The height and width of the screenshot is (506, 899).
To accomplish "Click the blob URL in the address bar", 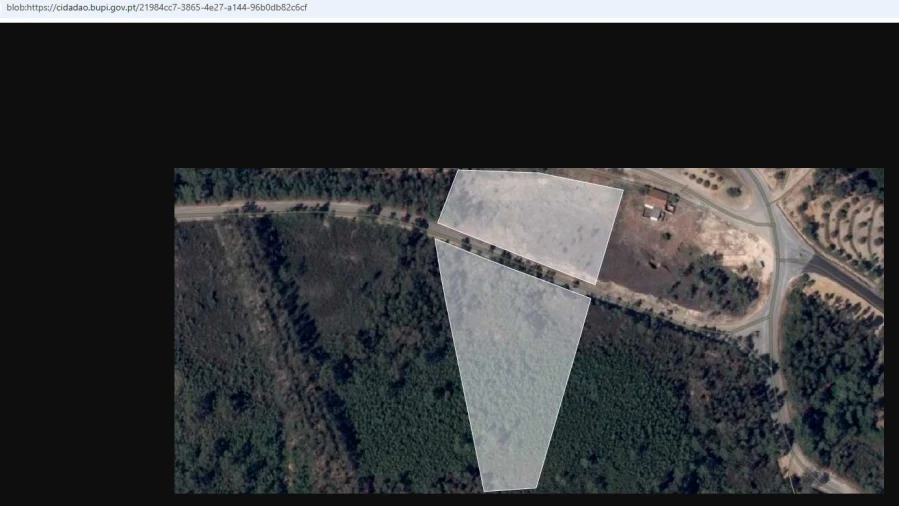I will point(157,7).
